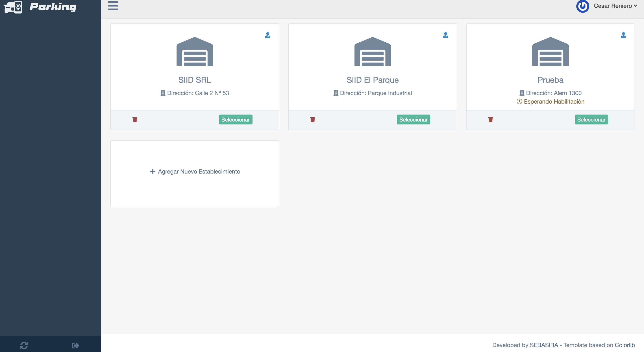Screen dimensions: 644x352
Task: Toggle the hamburger sidebar menu
Action: click(x=113, y=6)
